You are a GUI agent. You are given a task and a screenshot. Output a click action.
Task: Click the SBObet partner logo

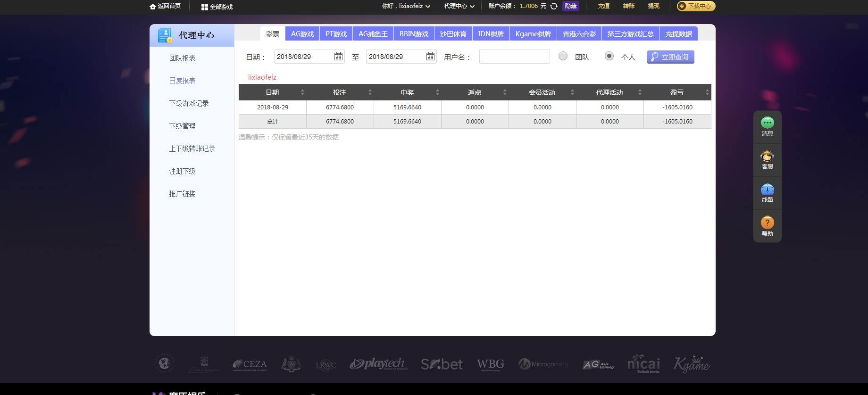pos(442,364)
